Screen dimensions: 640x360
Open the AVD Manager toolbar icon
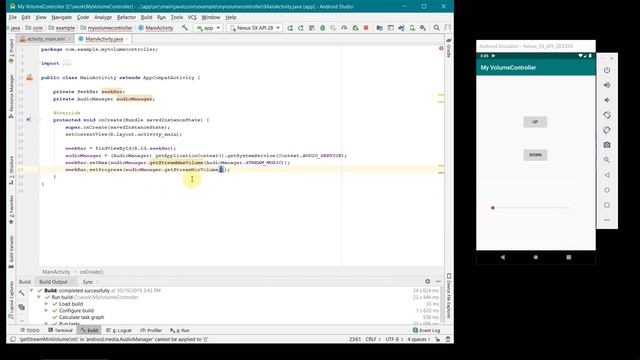412,28
